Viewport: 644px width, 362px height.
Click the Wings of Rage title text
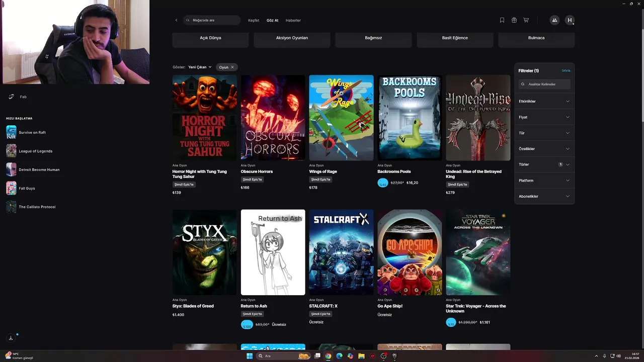click(323, 171)
